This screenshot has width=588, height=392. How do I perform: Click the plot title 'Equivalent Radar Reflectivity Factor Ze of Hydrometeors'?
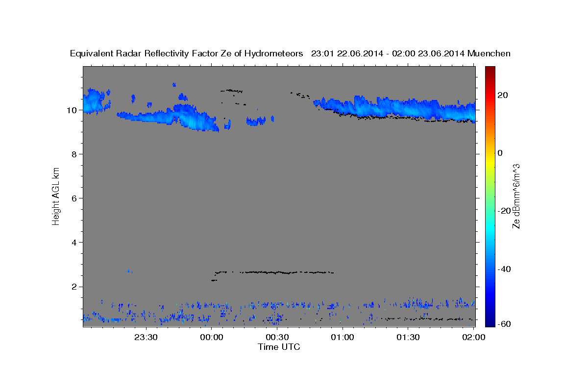click(x=186, y=53)
